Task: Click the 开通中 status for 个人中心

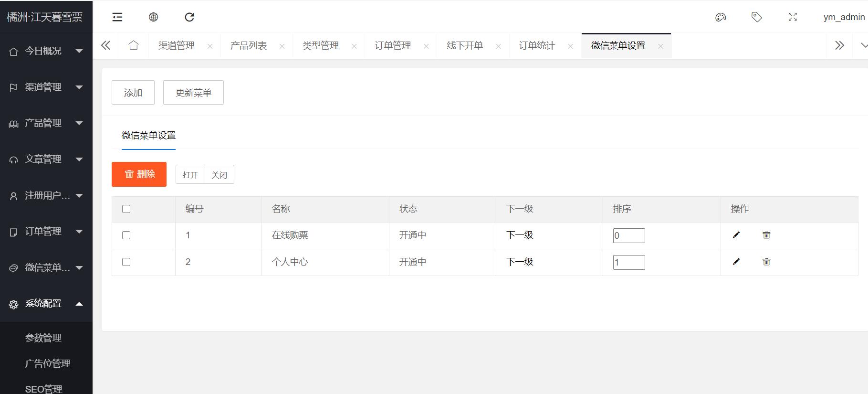Action: [x=413, y=262]
